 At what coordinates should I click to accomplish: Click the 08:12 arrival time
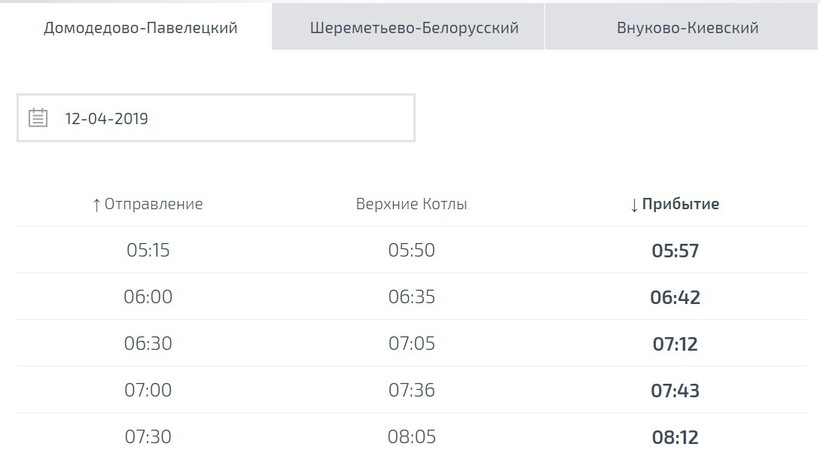675,436
